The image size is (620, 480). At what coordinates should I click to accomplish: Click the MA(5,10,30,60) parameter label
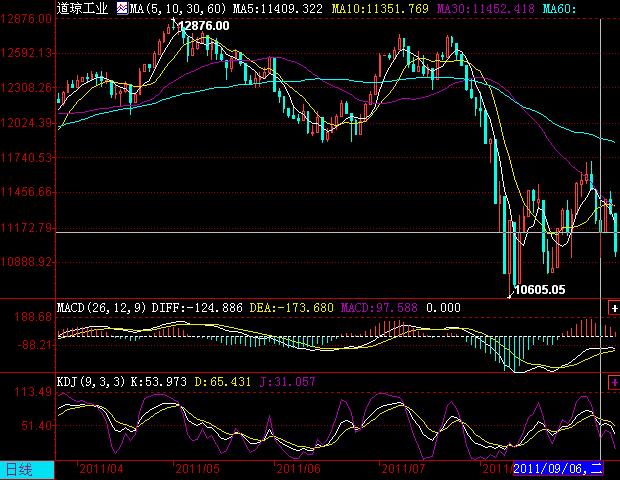178,8
